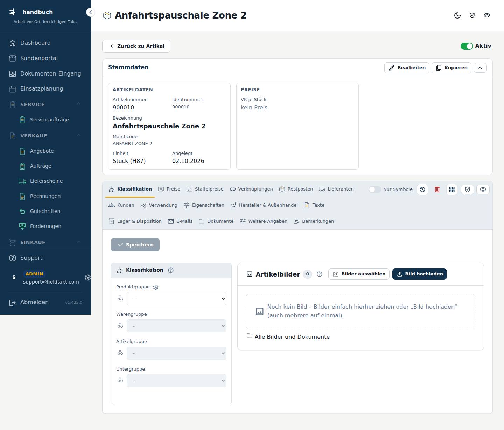Image resolution: width=504 pixels, height=430 pixels.
Task: Click the Bilder auswählen button
Action: [359, 274]
